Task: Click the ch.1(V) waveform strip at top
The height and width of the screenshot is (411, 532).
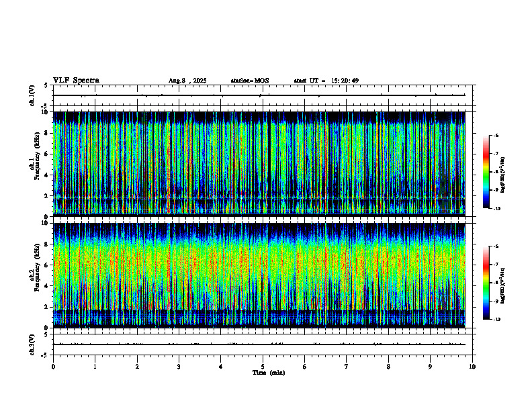Action: click(x=263, y=95)
